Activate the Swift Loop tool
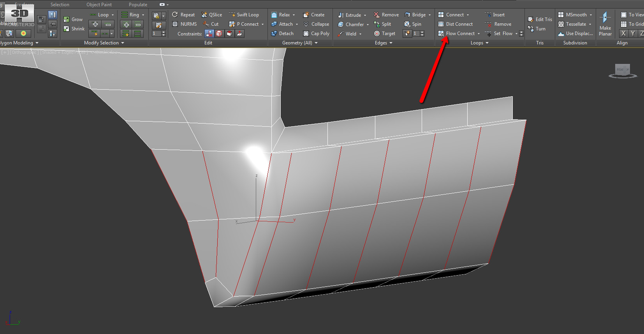The image size is (644, 334). click(244, 15)
